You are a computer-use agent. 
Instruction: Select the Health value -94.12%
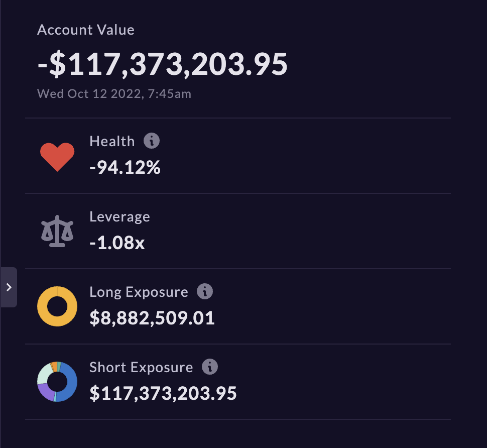coord(125,167)
